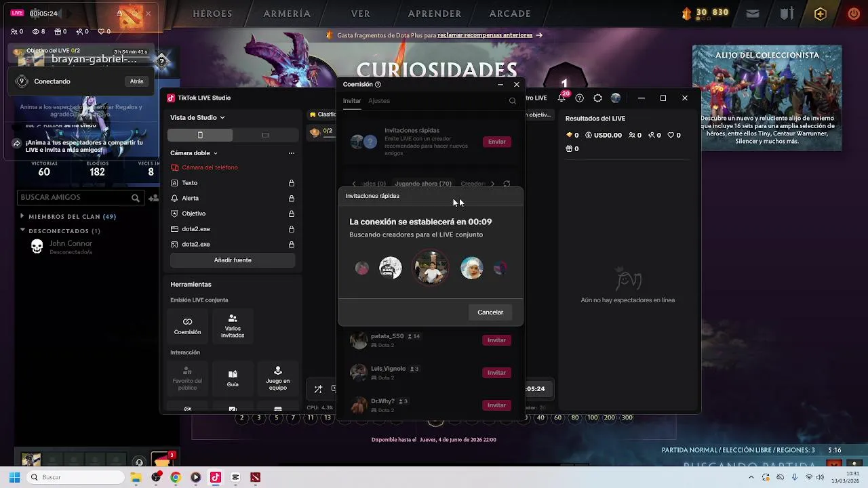The image size is (868, 488).
Task: Click the Dota Plus shield icon
Action: coord(821,14)
